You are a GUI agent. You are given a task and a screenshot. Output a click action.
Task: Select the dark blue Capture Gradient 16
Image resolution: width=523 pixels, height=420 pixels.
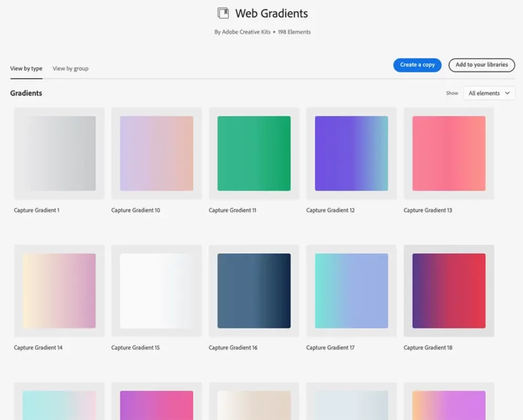[x=254, y=290]
